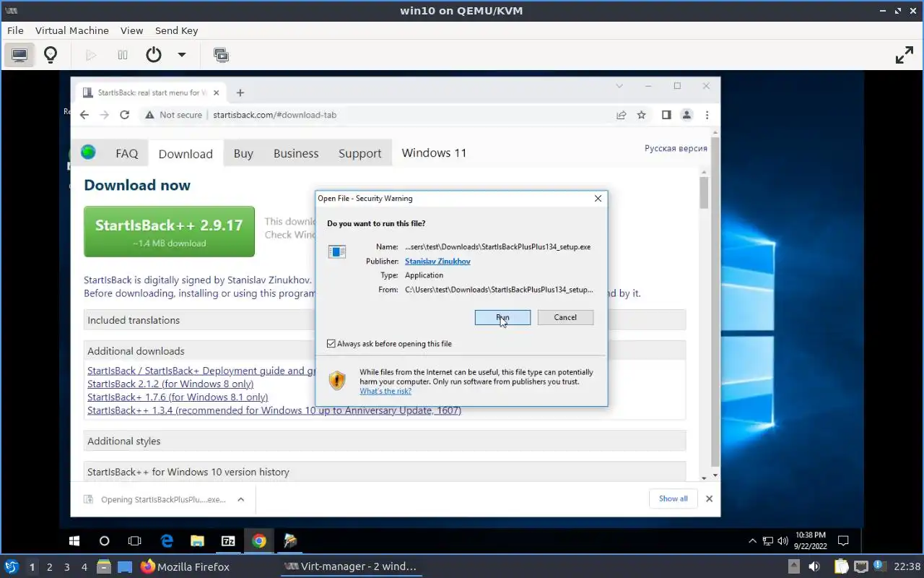
Task: Click Run in the Security Warning dialog
Action: (502, 317)
